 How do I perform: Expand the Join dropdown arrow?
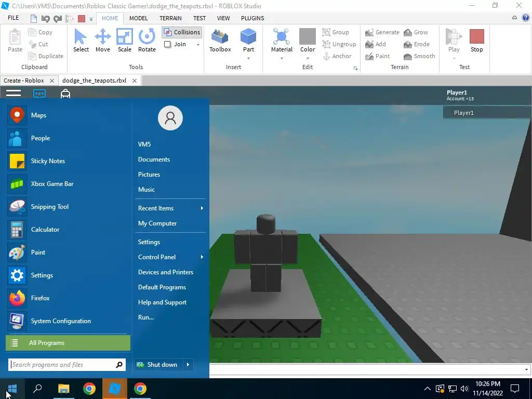198,45
